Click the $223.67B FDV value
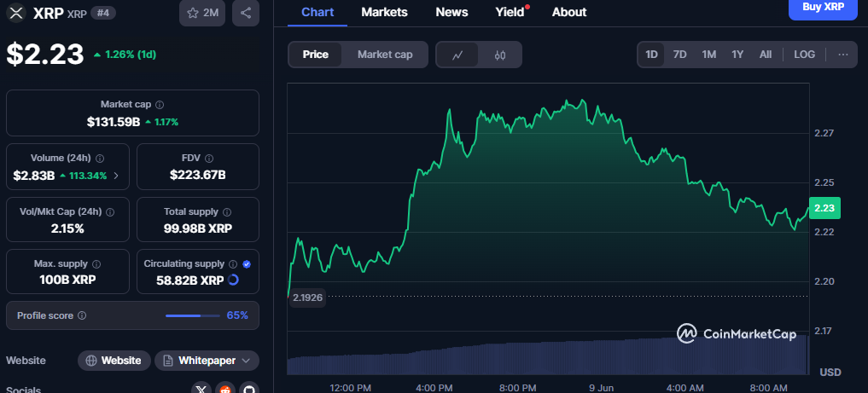Viewport: 868px width, 393px height. 198,176
